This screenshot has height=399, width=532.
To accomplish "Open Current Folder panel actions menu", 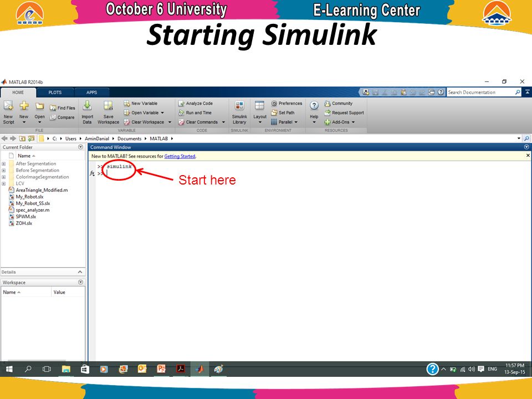I will pyautogui.click(x=80, y=147).
